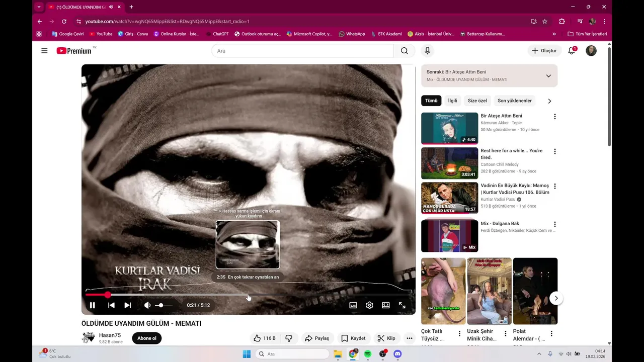
Task: Select the Tümü filter chip
Action: [431, 101]
